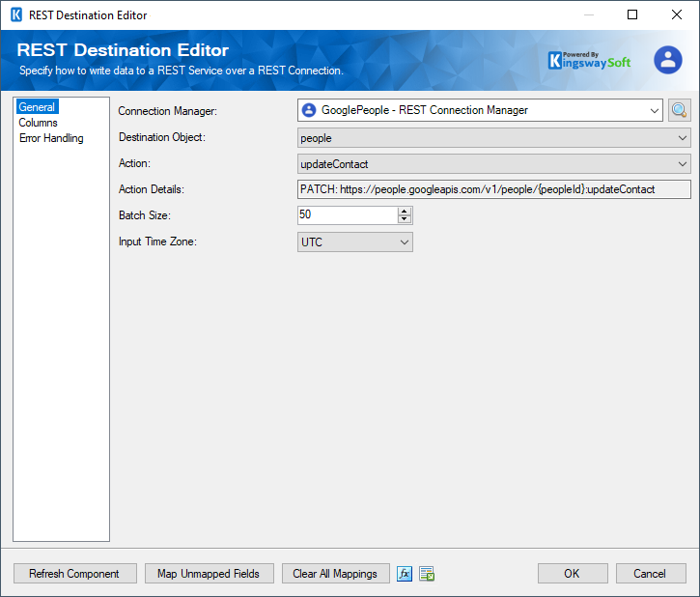Viewport: 700px width, 597px height.
Task: Click Refresh Component button
Action: [75, 574]
